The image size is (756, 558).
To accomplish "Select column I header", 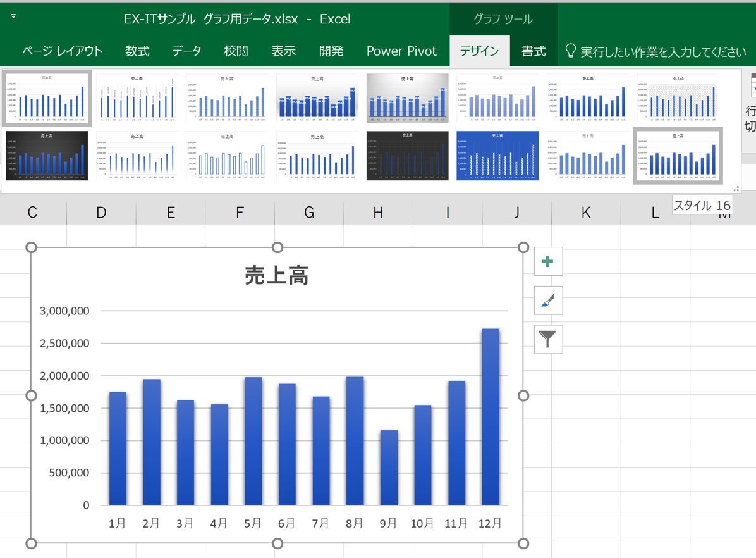I will [x=448, y=213].
